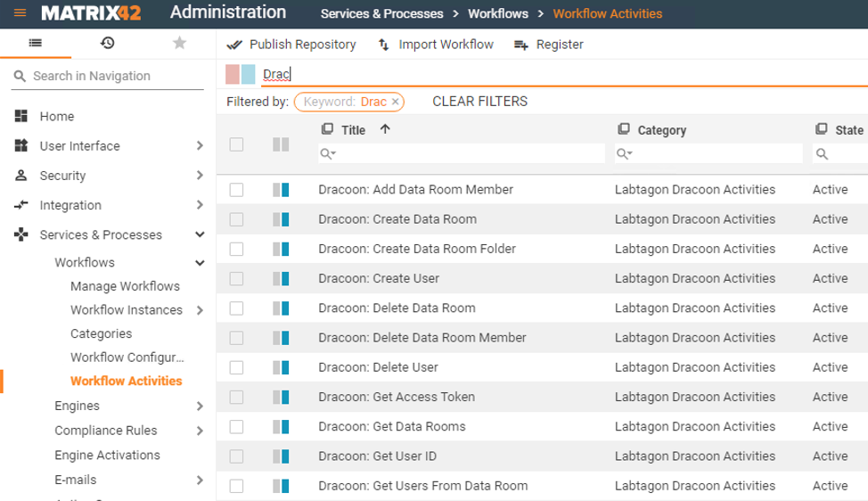868x501 pixels.
Task: Sort by Title ascending arrow
Action: click(x=385, y=129)
